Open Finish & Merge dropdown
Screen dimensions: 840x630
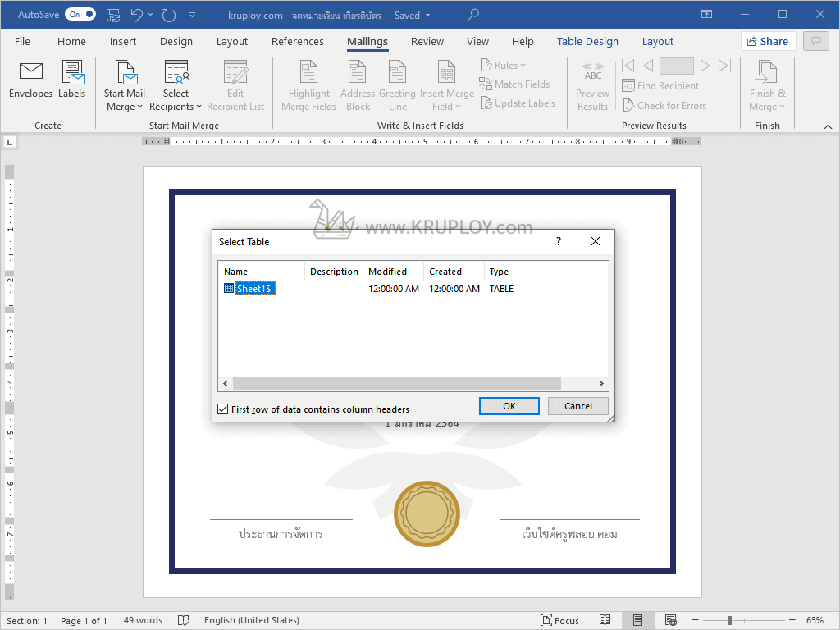point(767,85)
